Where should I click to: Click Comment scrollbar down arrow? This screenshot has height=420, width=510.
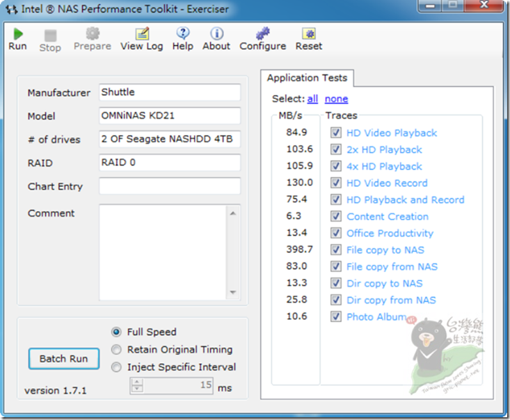click(x=233, y=292)
